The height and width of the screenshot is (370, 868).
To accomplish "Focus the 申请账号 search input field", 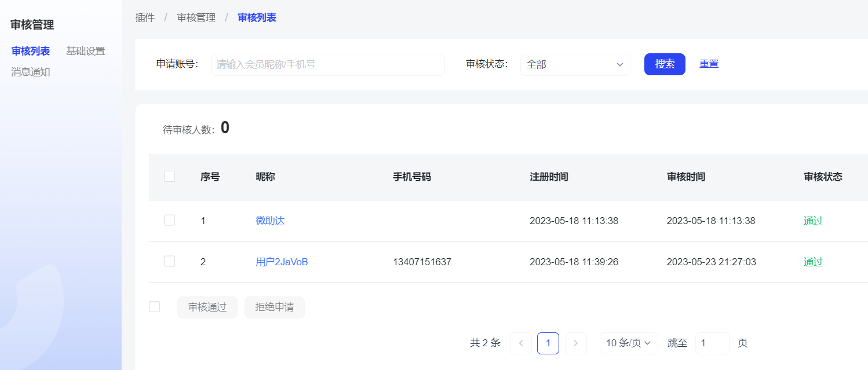I will [x=328, y=64].
